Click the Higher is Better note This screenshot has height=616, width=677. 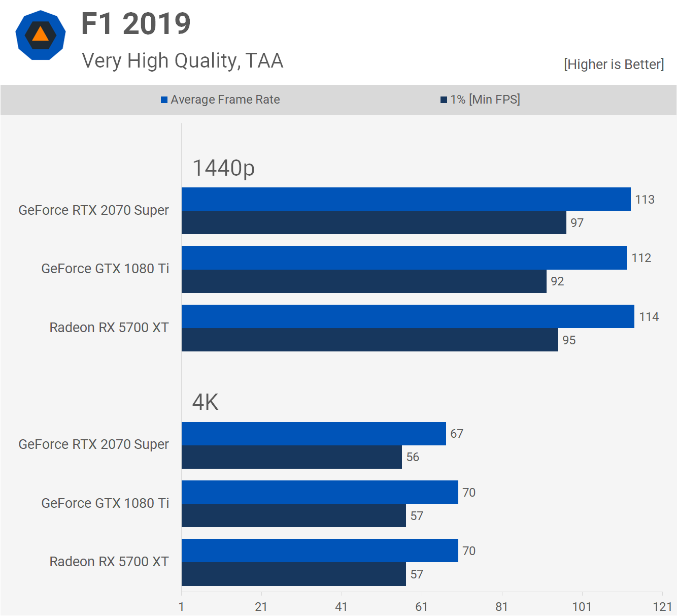click(613, 64)
